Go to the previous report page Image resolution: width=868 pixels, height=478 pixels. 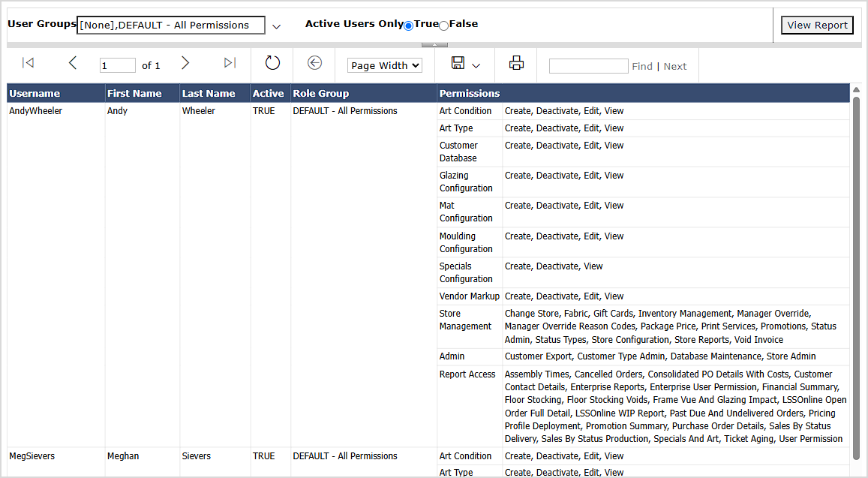click(73, 63)
